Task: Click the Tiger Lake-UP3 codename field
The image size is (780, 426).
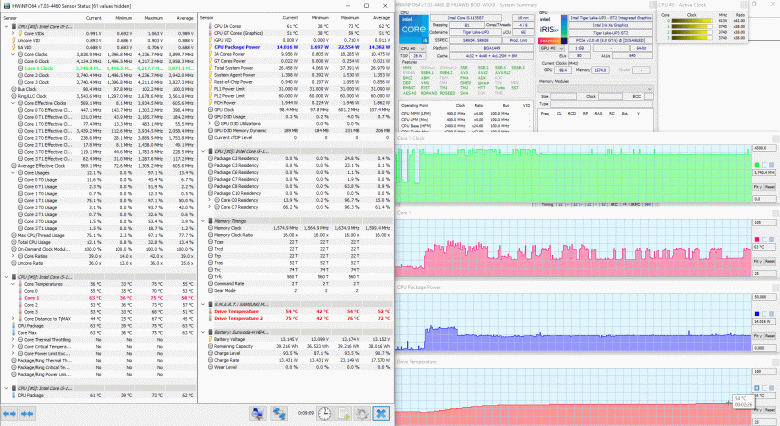Action: (476, 32)
